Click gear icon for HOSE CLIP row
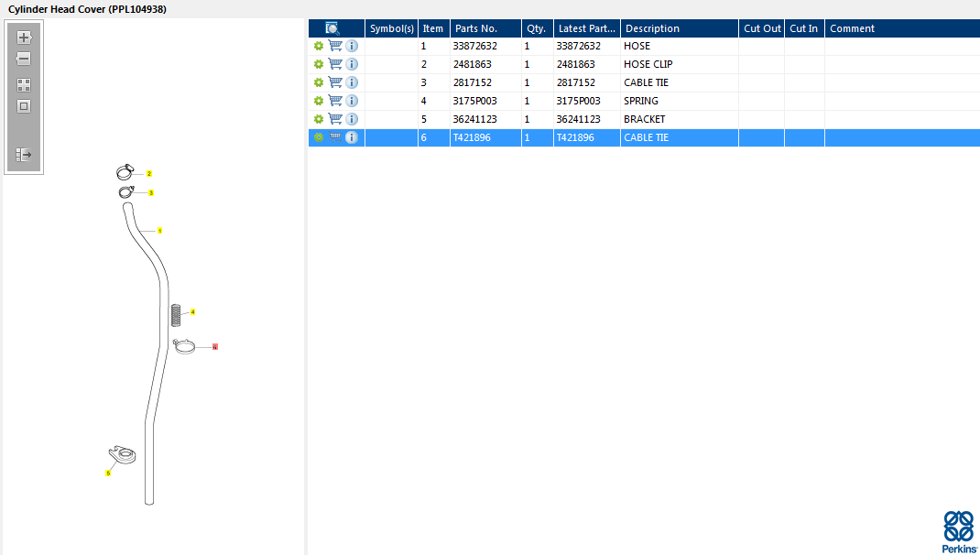 point(319,64)
